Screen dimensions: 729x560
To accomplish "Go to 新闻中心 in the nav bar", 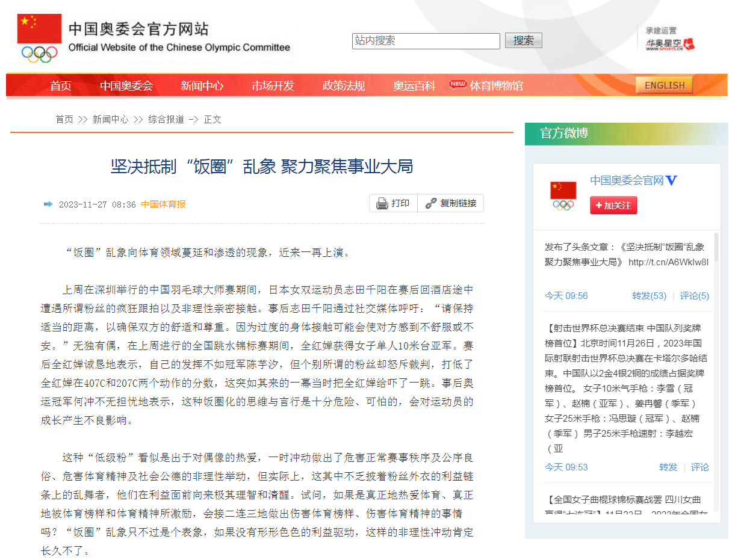I will (x=202, y=85).
